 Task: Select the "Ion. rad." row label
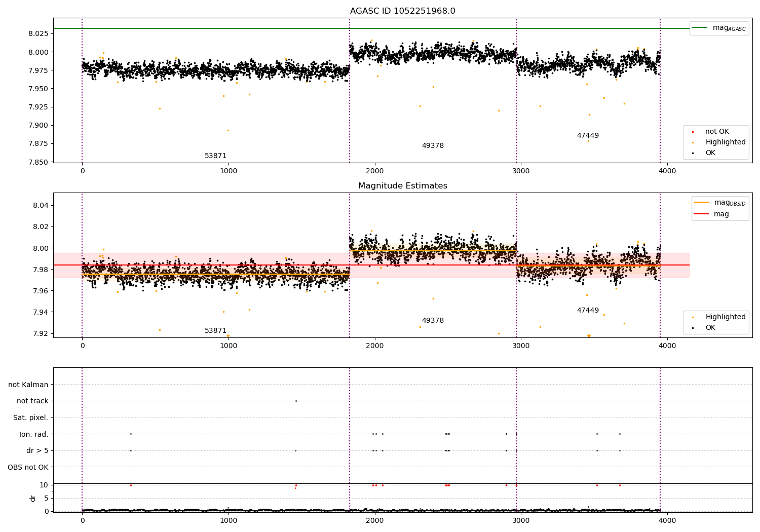click(x=34, y=434)
